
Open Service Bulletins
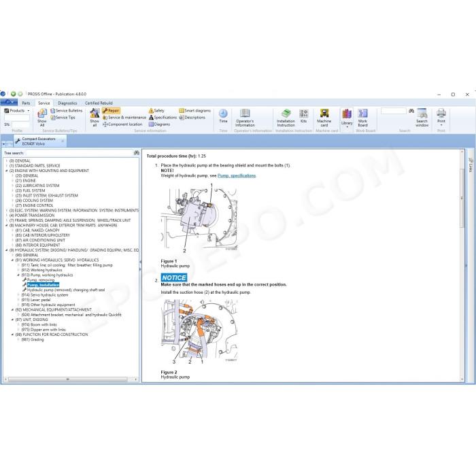coord(67,110)
